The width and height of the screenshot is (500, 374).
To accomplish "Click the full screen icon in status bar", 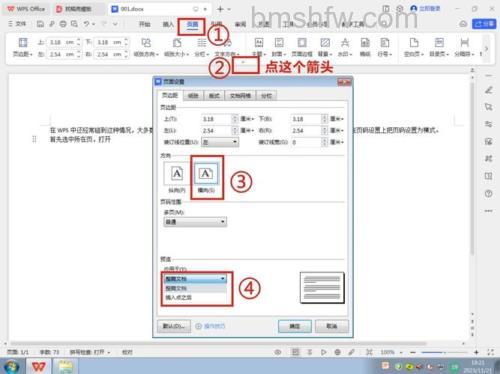I will click(x=490, y=352).
